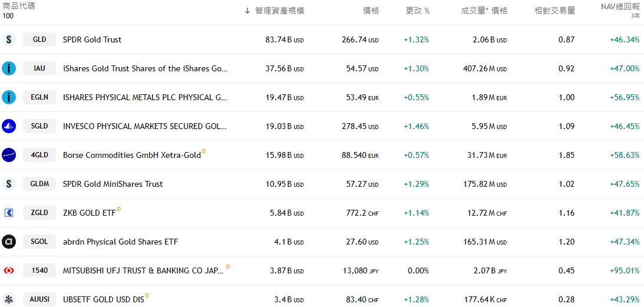Click the iShares logo icon beside IAU
Image resolution: width=644 pixels, height=307 pixels.
[x=9, y=68]
